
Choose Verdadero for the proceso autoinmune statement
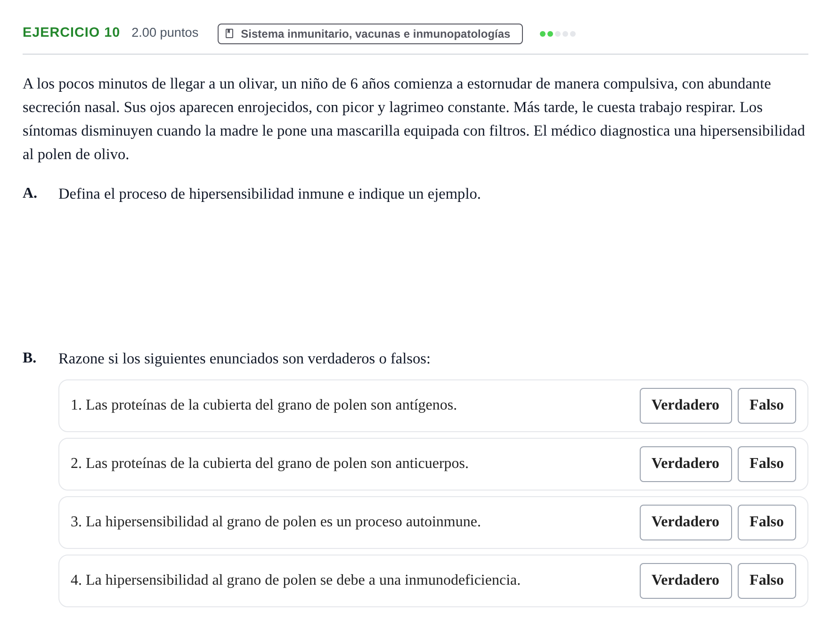click(x=685, y=522)
